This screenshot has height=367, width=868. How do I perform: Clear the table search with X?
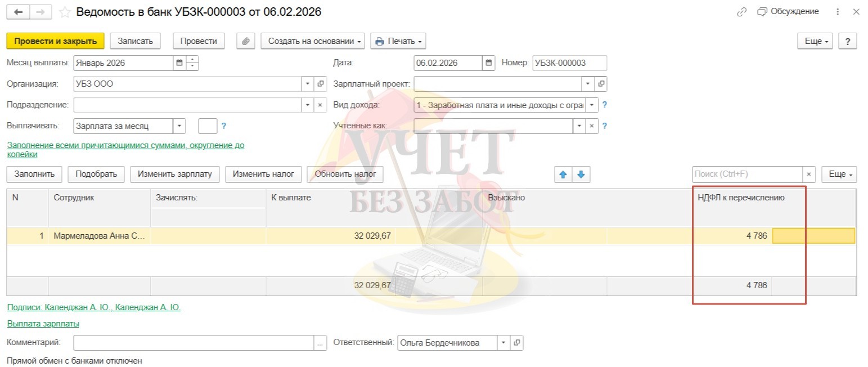[809, 174]
